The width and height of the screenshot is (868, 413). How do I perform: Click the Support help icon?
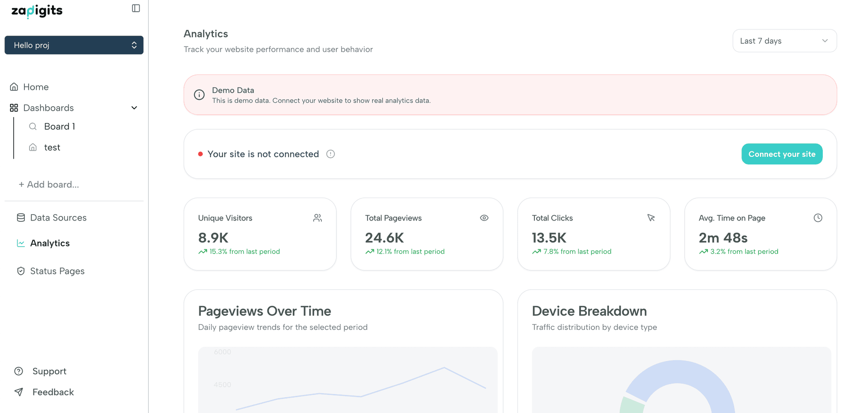click(19, 371)
